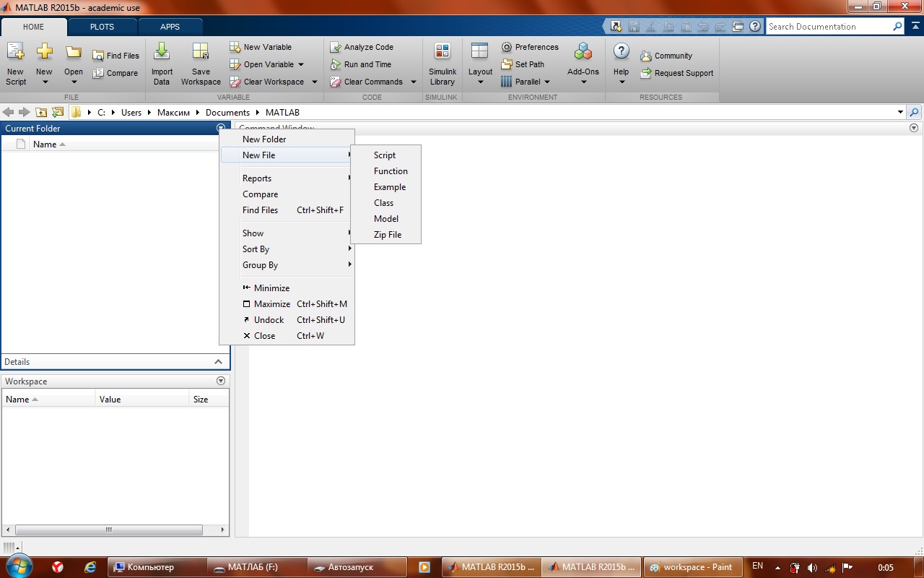
Task: Click the Request Support button
Action: point(676,73)
